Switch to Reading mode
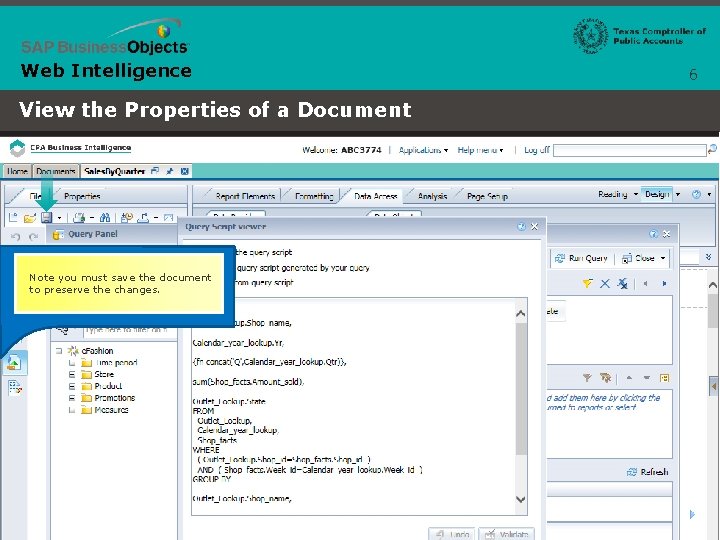The width and height of the screenshot is (720, 540). (613, 194)
